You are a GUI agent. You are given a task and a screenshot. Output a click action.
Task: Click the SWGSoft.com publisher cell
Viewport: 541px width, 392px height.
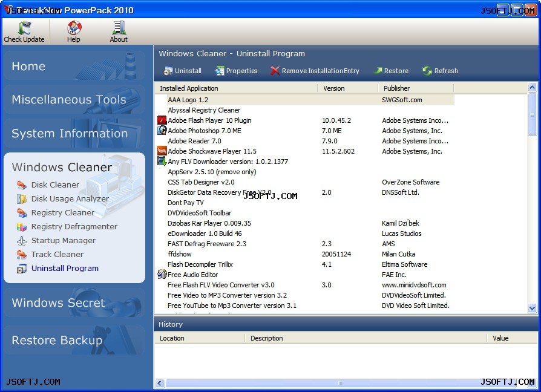(x=402, y=100)
